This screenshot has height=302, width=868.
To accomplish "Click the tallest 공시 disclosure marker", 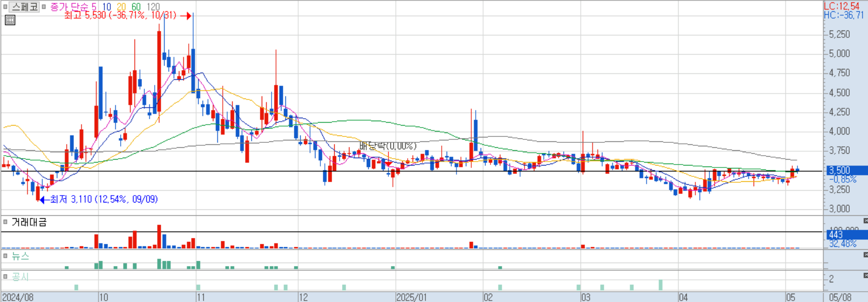I will point(660,285).
